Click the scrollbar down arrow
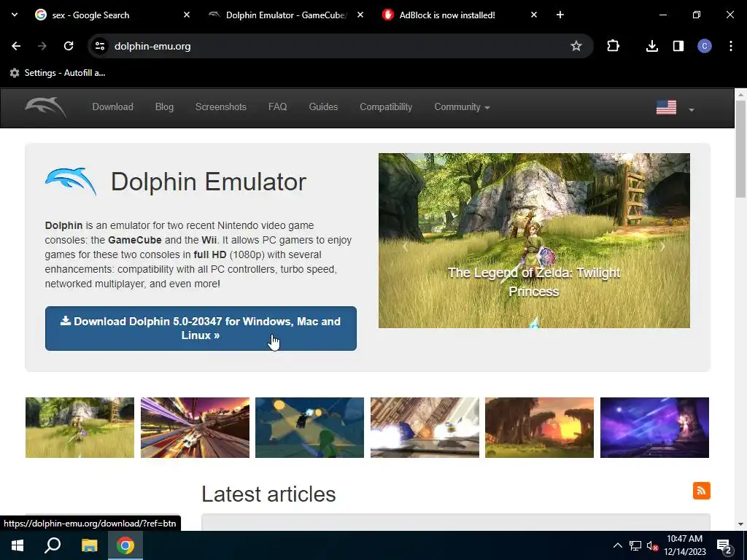The image size is (747, 560). pyautogui.click(x=740, y=524)
